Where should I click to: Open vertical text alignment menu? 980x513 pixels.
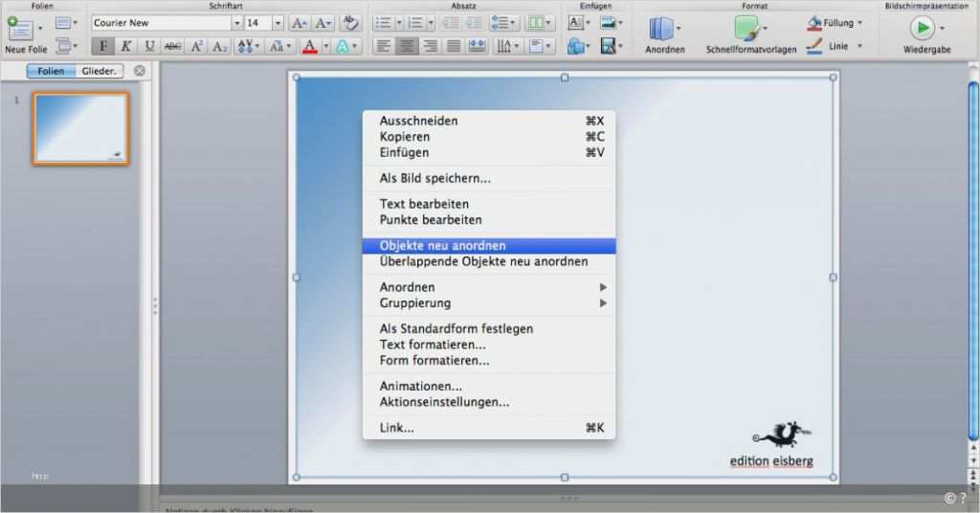pos(539,46)
